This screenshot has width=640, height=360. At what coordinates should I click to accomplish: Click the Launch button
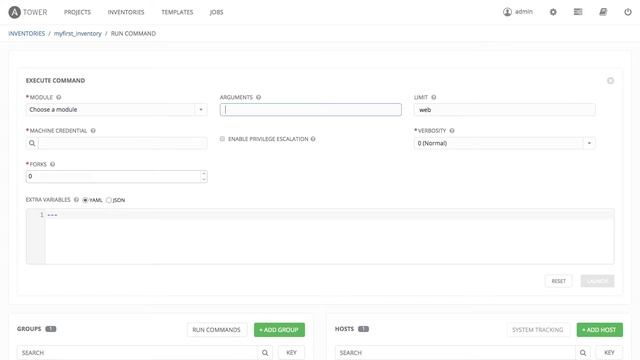click(x=597, y=281)
